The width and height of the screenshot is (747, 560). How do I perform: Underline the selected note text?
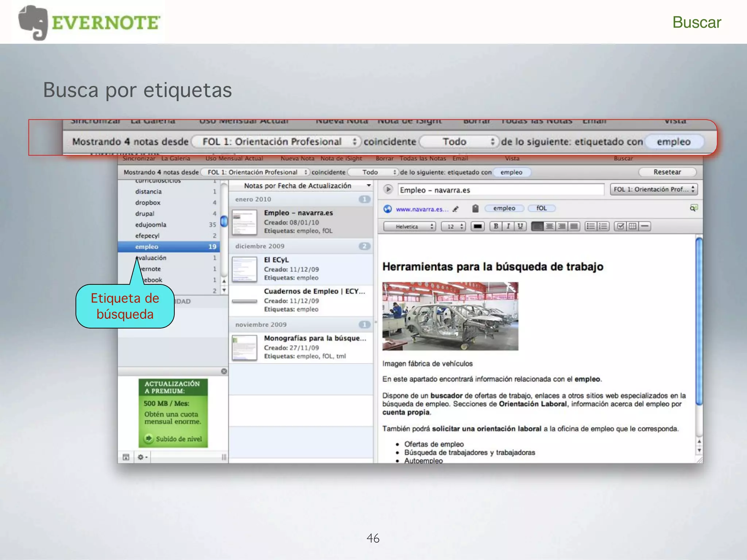(520, 226)
